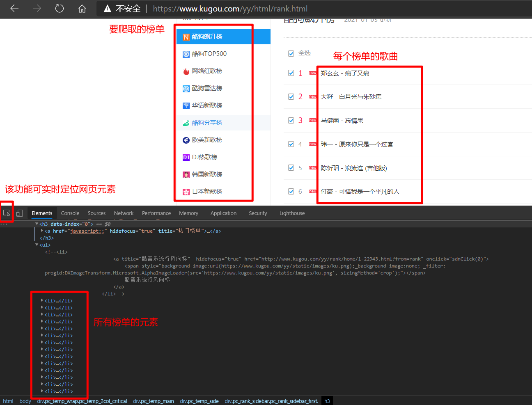Collapse the h3 data-index node

coord(37,224)
